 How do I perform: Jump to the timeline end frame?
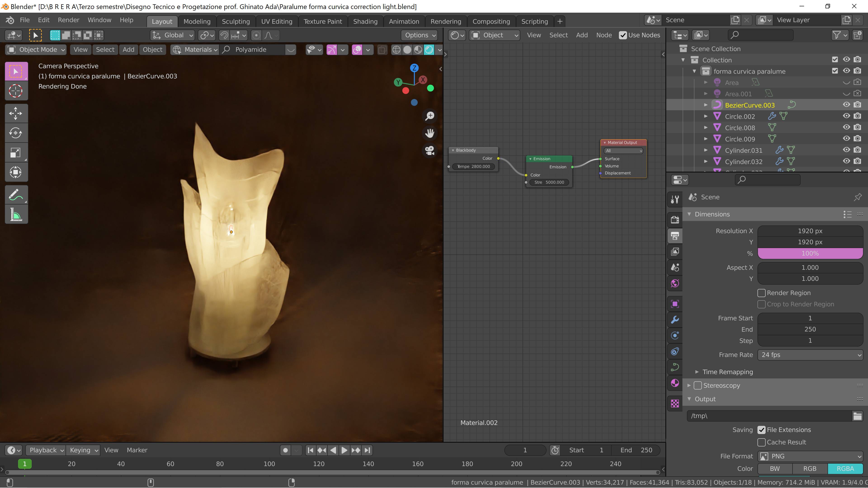click(x=367, y=450)
